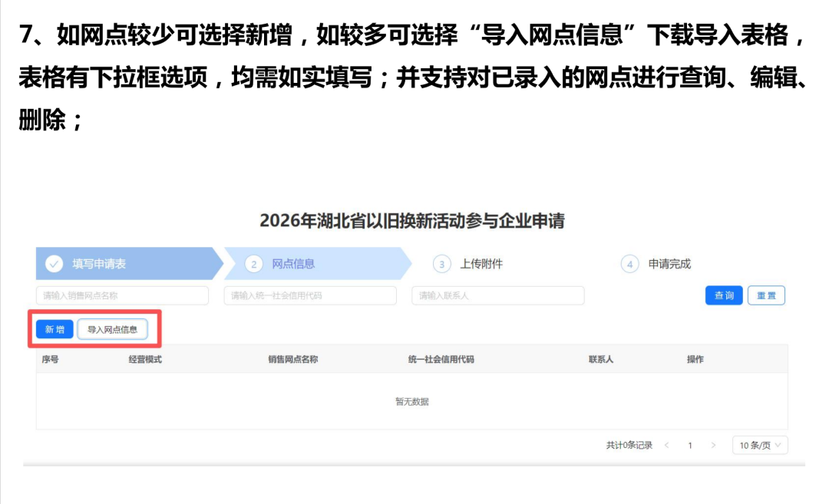Jump to the 申请完成 step
Viewport: 829px width, 504px height.
pyautogui.click(x=669, y=264)
